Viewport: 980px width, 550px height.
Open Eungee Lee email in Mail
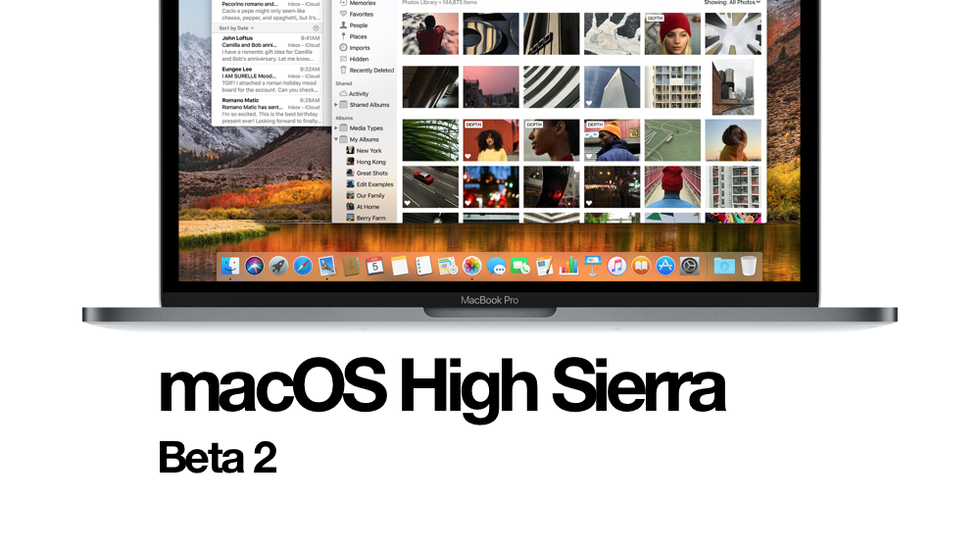click(270, 79)
